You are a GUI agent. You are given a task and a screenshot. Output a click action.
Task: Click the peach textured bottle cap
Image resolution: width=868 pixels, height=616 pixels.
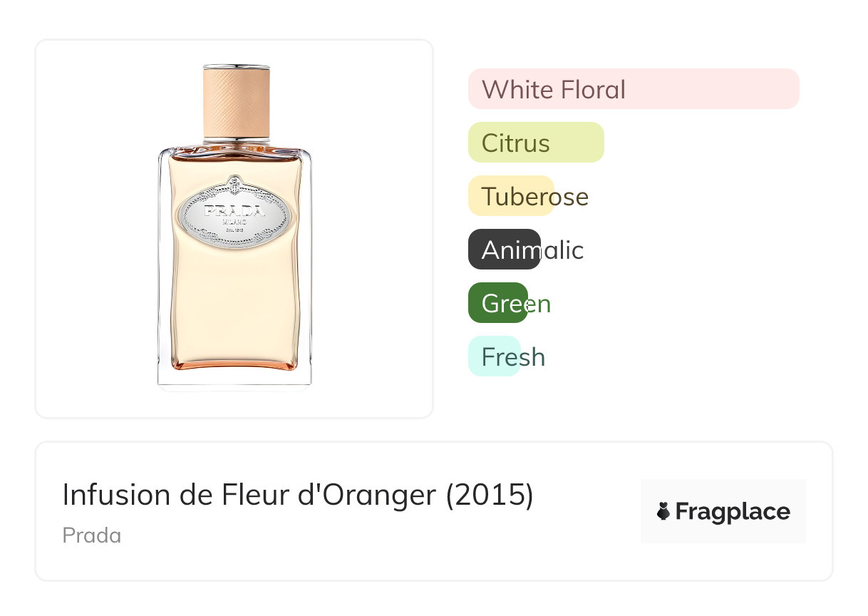(x=236, y=101)
